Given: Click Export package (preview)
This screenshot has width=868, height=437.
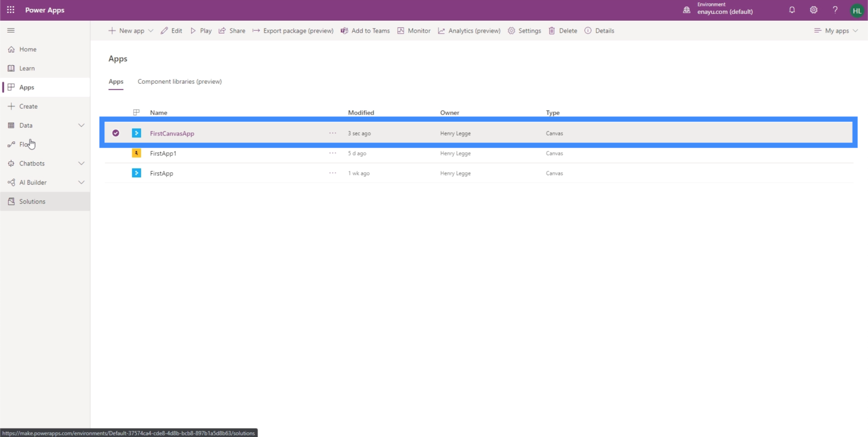Looking at the screenshot, I should point(293,31).
